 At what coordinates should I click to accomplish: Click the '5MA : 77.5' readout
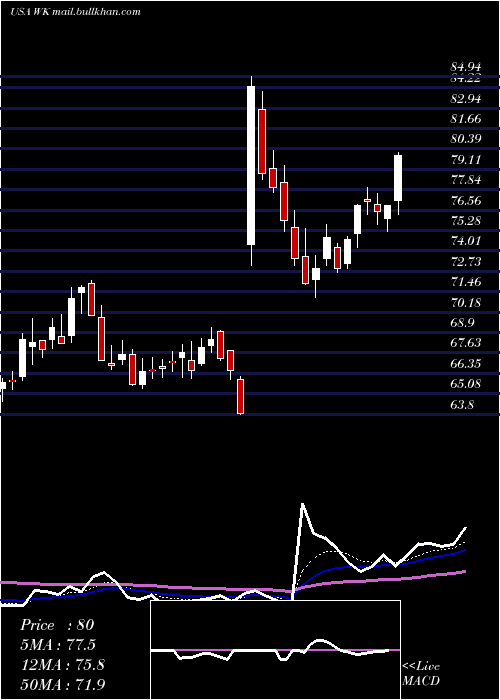pos(58,645)
